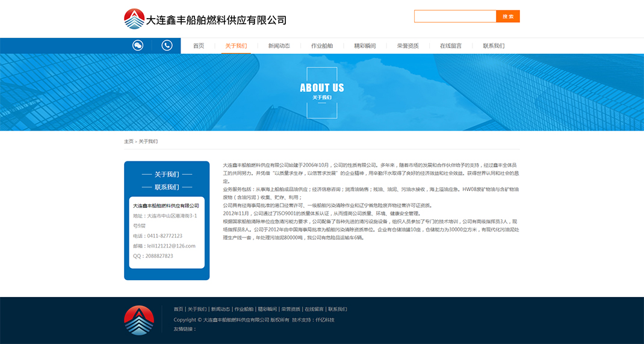The width and height of the screenshot is (644, 344).
Task: Open 首页 in the top navigation
Action: (199, 46)
